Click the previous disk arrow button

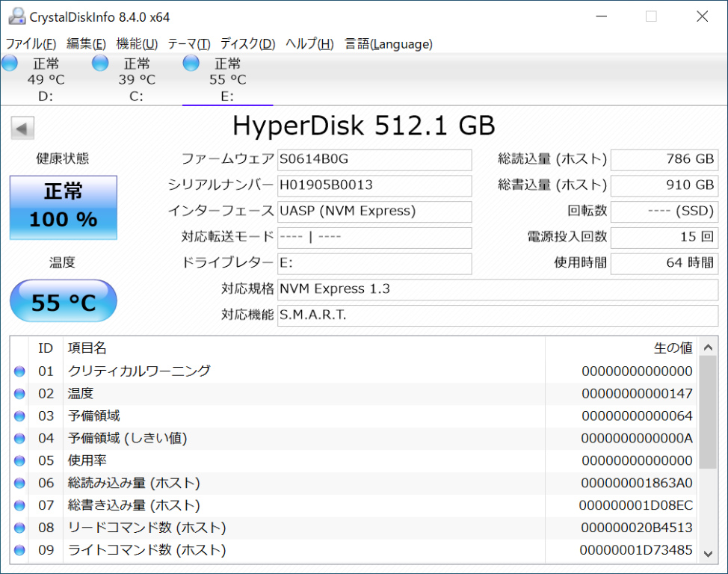pos(22,129)
